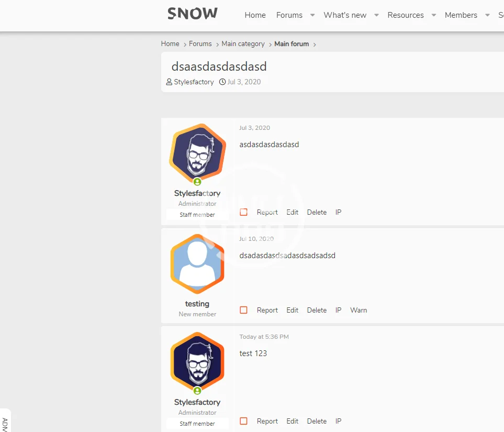Click the user icon beside thread author Stylesfactory
This screenshot has height=432, width=504.
tap(169, 82)
